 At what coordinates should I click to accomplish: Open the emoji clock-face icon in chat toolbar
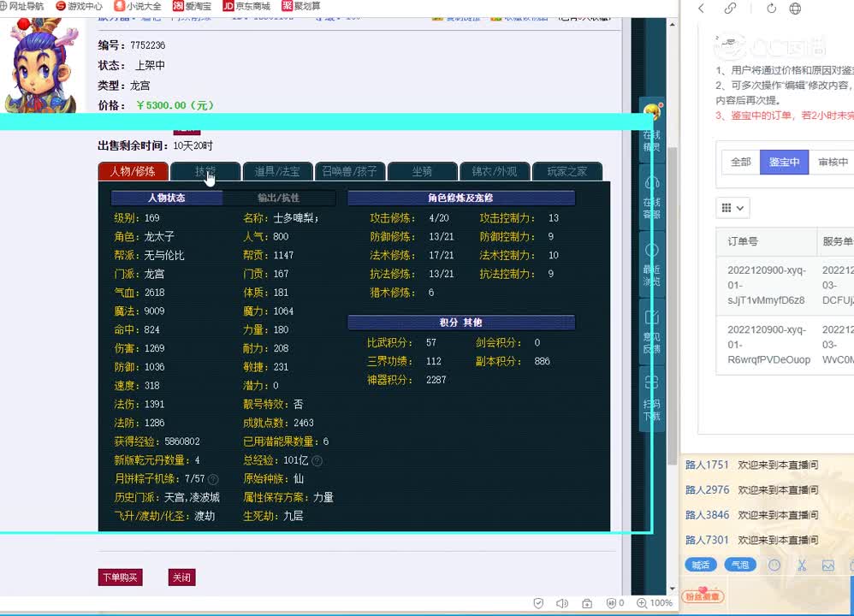(x=774, y=566)
